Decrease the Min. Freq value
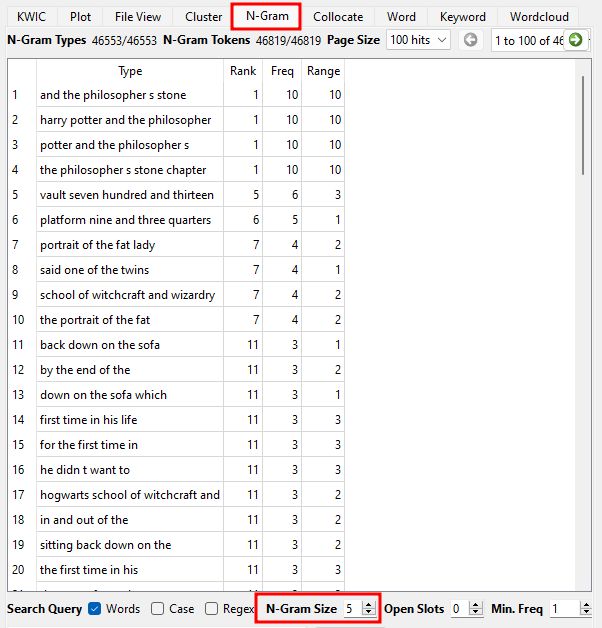This screenshot has height=628, width=602. coord(586,612)
